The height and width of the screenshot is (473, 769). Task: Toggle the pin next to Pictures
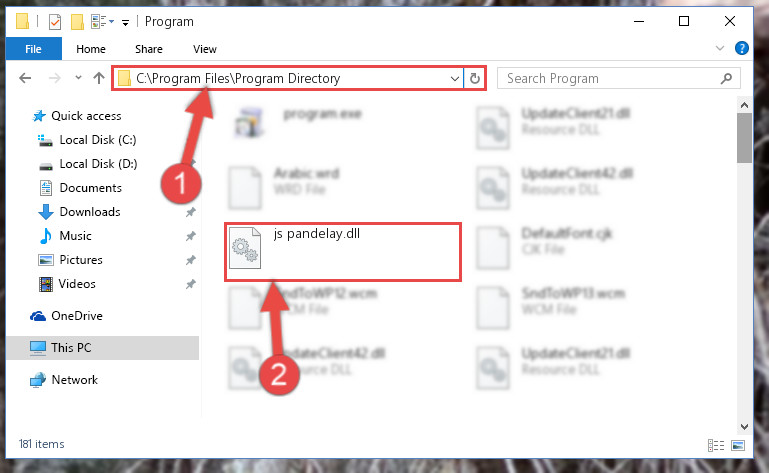pyautogui.click(x=190, y=260)
